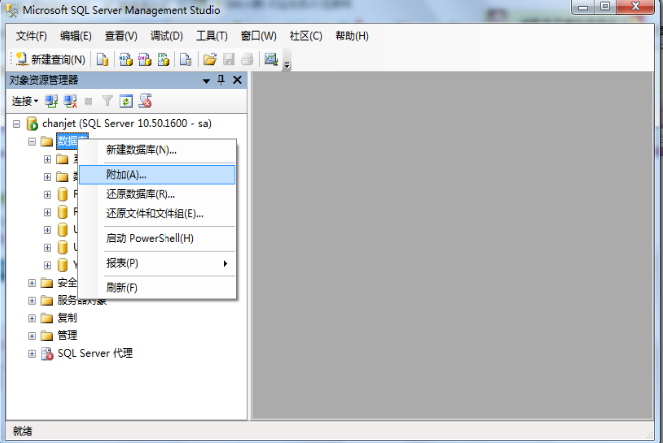Click the 服务器对象 folder icon
The height and width of the screenshot is (443, 663).
tap(47, 300)
